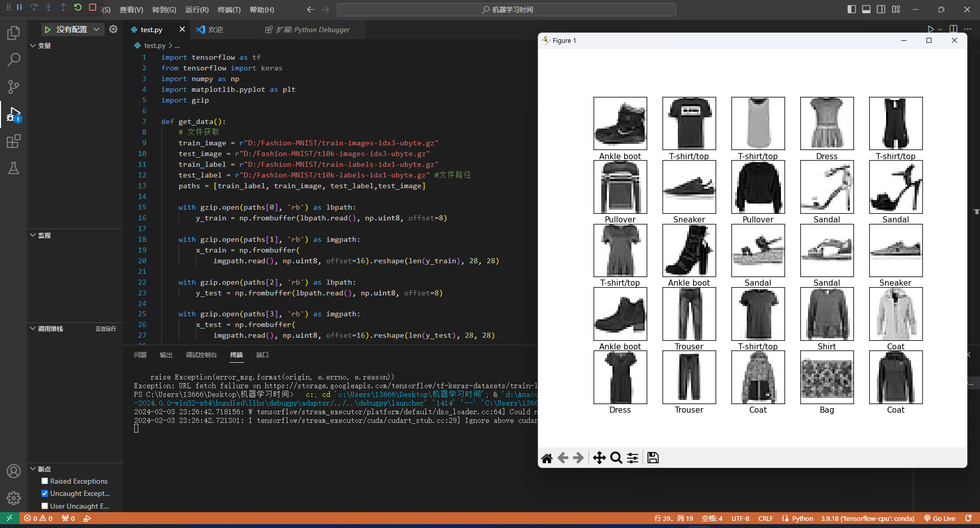Expand the test.py breadcrumb chevron

[x=170, y=45]
